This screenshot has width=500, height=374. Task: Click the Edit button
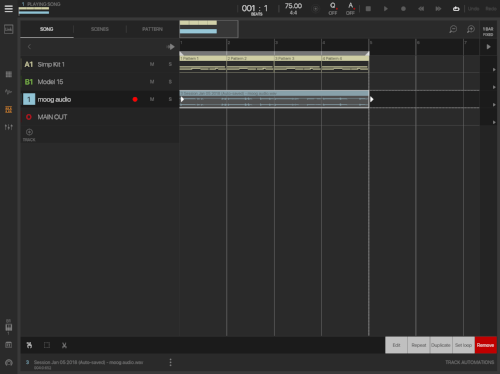pos(396,345)
